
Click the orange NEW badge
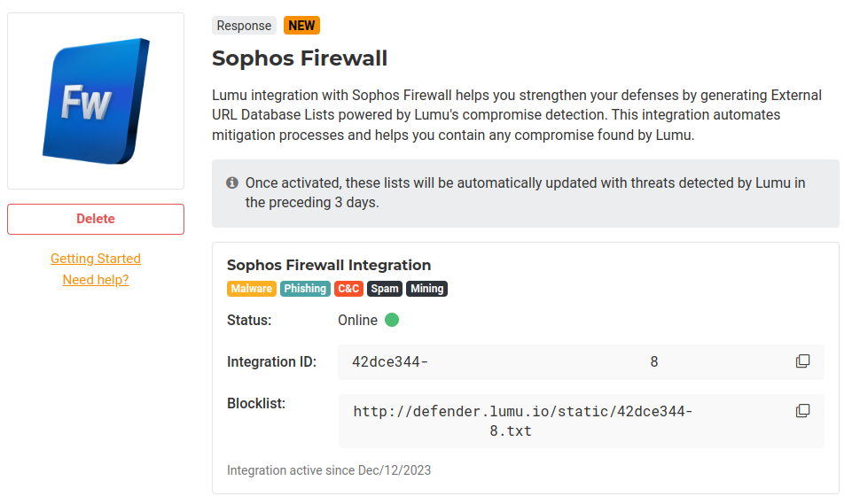click(301, 26)
